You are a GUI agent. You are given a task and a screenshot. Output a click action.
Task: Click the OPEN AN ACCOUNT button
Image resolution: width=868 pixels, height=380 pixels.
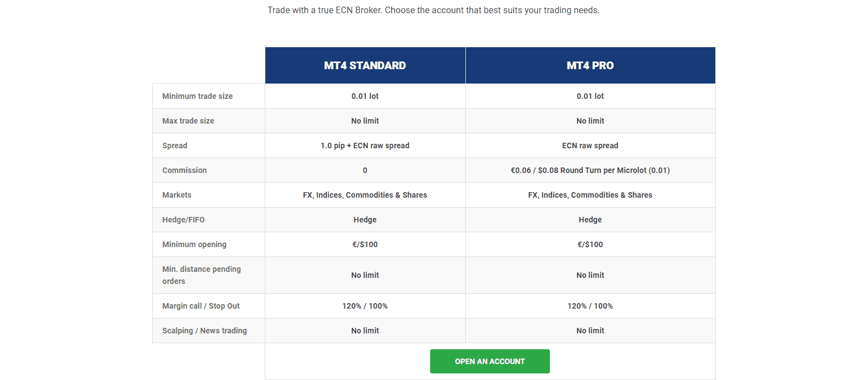489,361
